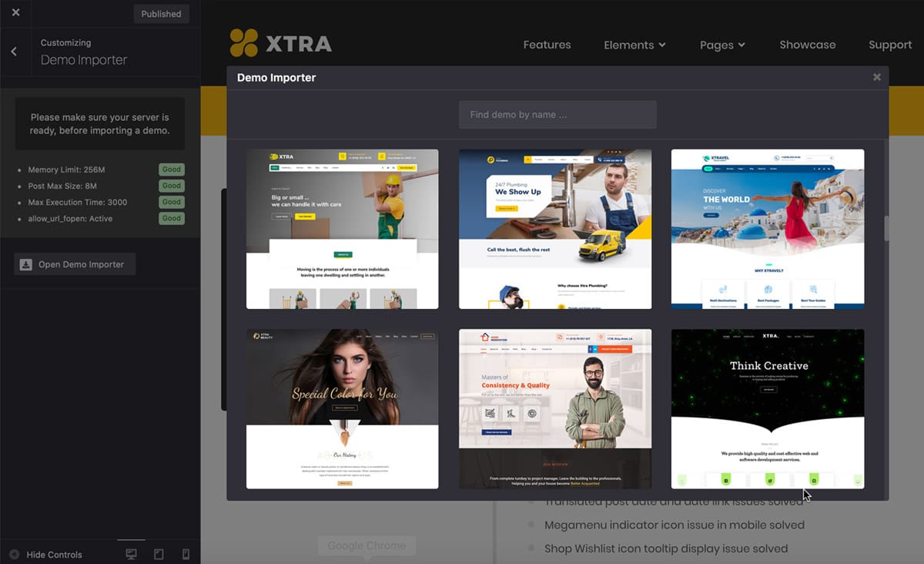
Task: Select the moving company demo thumbnail
Action: click(342, 229)
